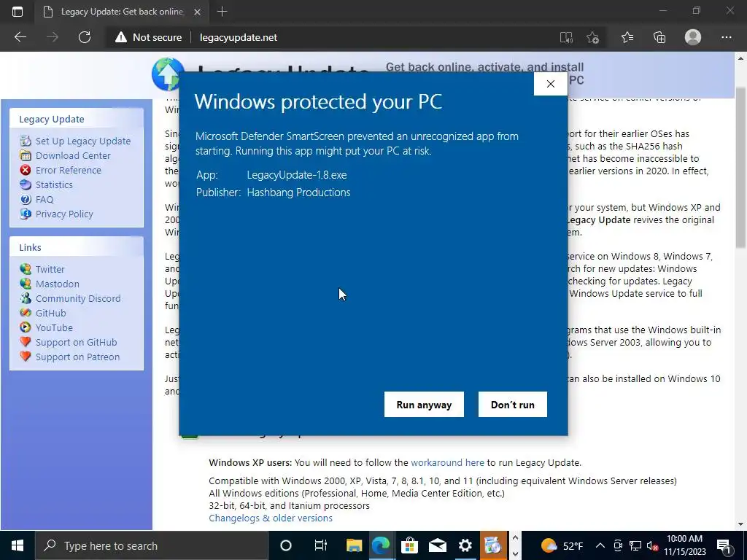Click the taskbar search box
This screenshot has height=560, width=747.
[x=152, y=545]
